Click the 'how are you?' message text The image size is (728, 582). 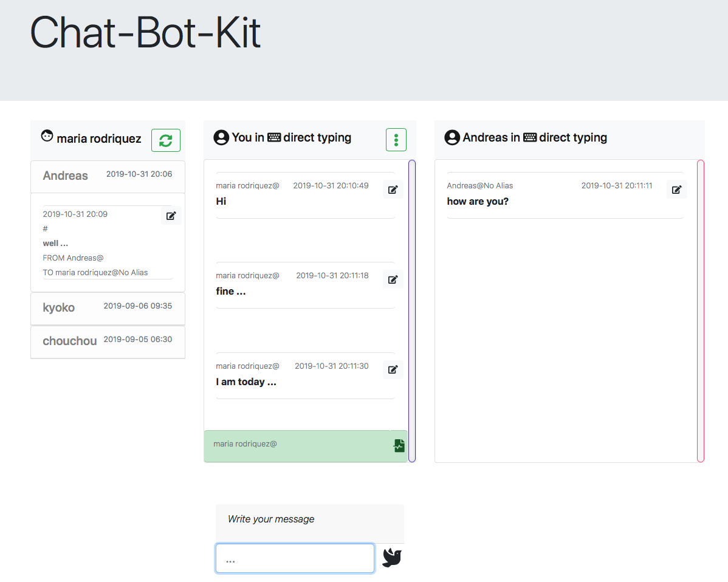[477, 202]
